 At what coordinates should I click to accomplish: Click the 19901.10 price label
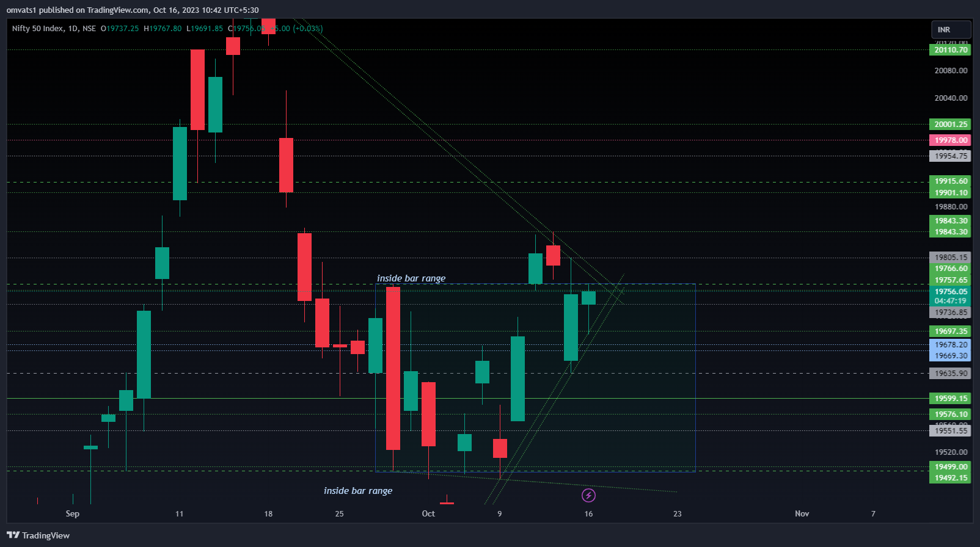coord(950,193)
